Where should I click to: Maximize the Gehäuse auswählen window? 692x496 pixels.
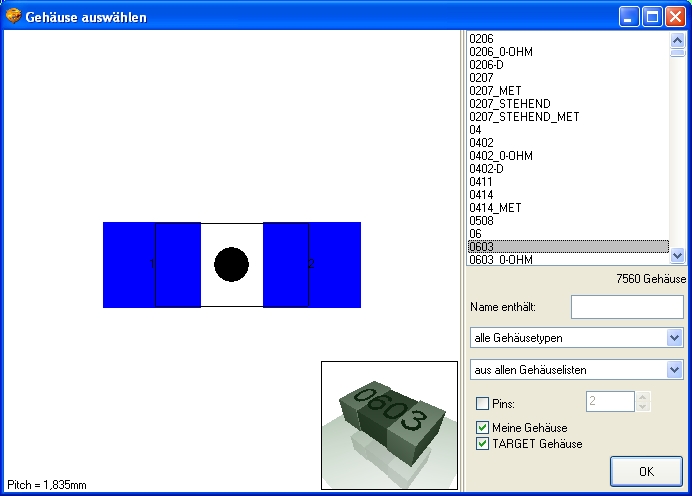click(x=651, y=17)
